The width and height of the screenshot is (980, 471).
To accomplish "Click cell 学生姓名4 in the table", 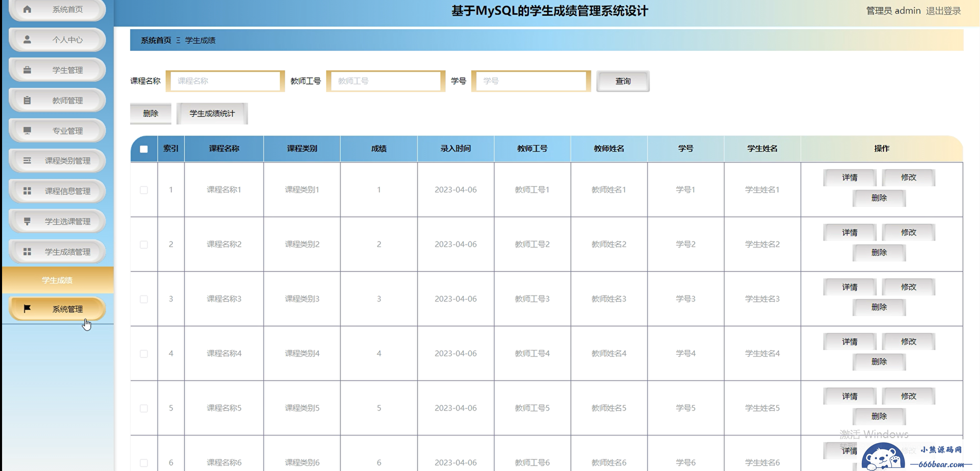I will pyautogui.click(x=762, y=353).
